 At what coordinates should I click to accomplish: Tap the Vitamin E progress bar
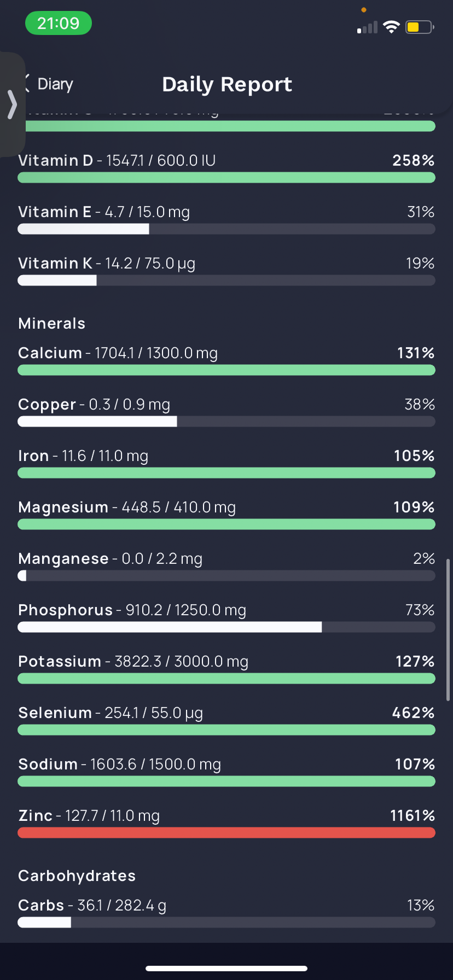coord(226,229)
